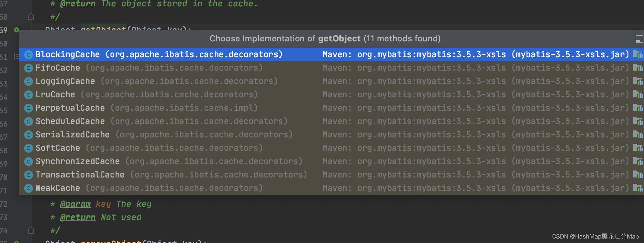This screenshot has height=243, width=644.
Task: Click library icon at end of LoggingCache row
Action: 638,81
